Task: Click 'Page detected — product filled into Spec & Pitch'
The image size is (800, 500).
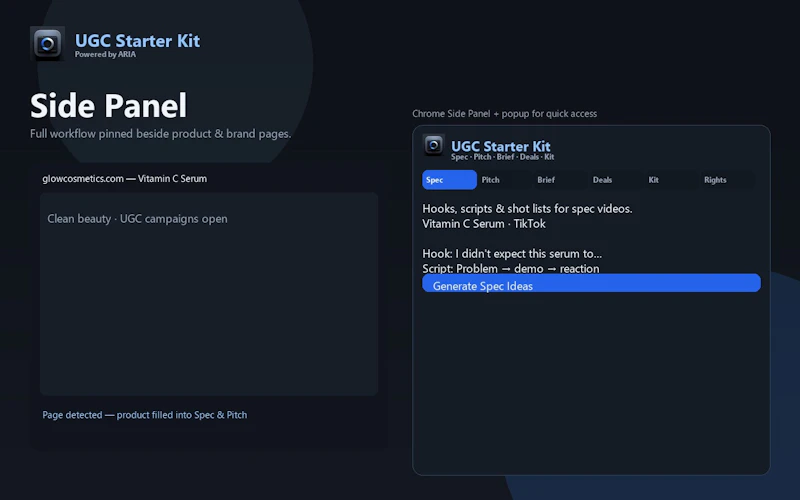Action: [x=144, y=415]
